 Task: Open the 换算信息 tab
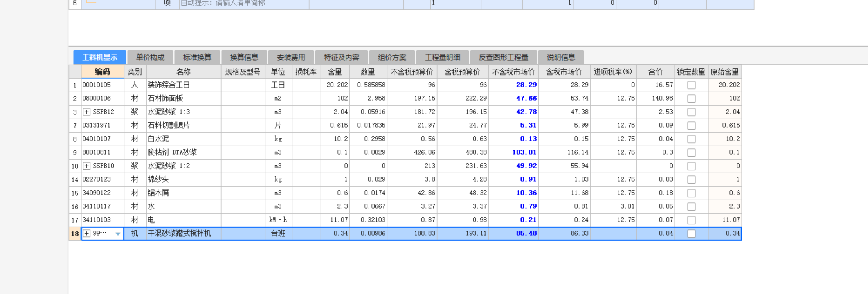click(x=244, y=57)
